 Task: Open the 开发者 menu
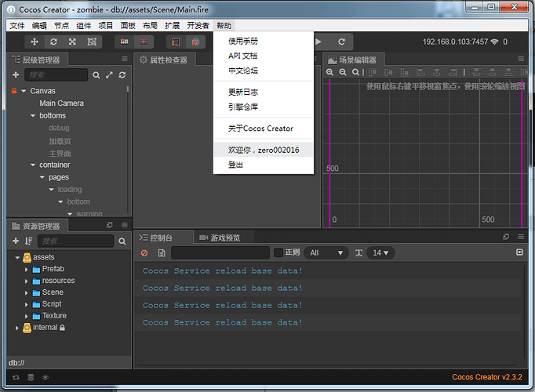pyautogui.click(x=198, y=26)
